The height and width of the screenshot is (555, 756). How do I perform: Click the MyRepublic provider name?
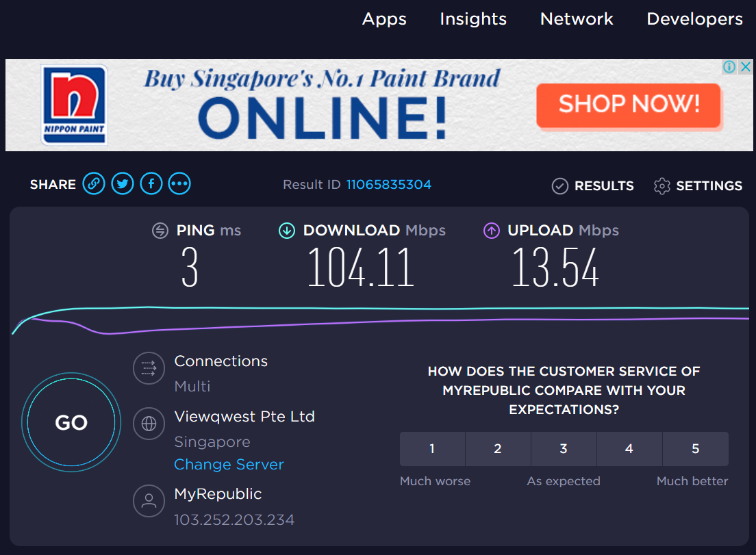[218, 494]
